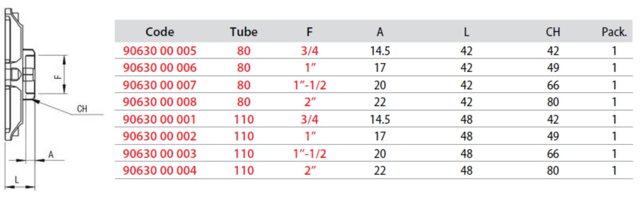Select the CH column header
The height and width of the screenshot is (199, 644).
(x=553, y=32)
